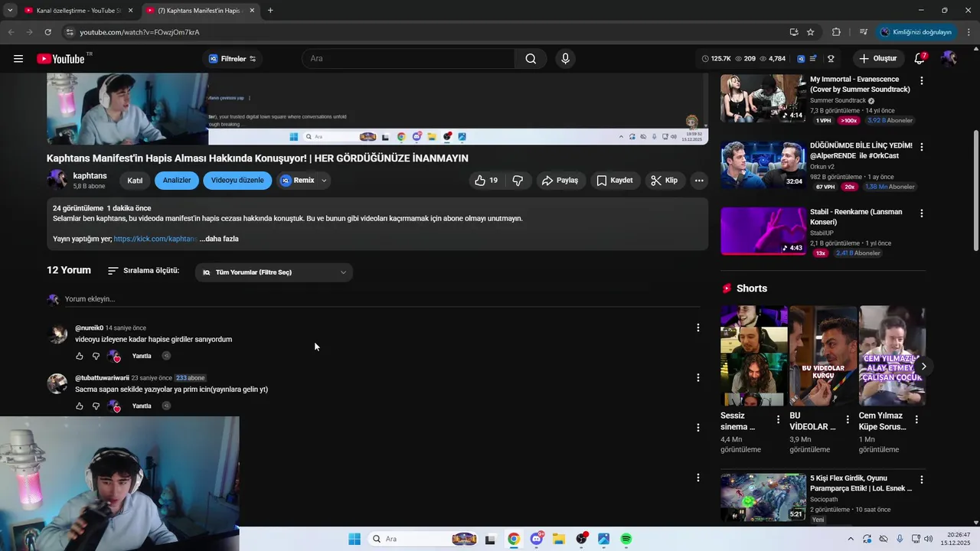Open comment filter dropdown Tüm Yorumlar
This screenshot has width=980, height=551.
pos(273,272)
